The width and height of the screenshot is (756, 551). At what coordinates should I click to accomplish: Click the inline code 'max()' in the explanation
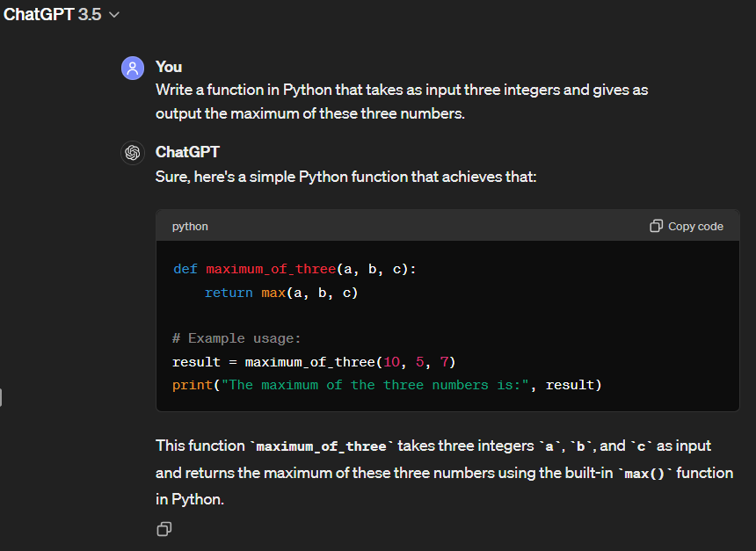(x=644, y=474)
